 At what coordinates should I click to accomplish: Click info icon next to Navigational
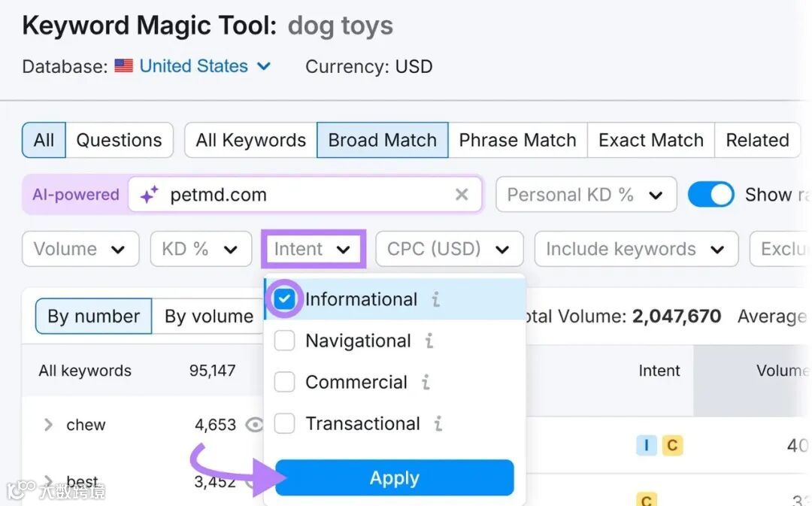coord(429,341)
